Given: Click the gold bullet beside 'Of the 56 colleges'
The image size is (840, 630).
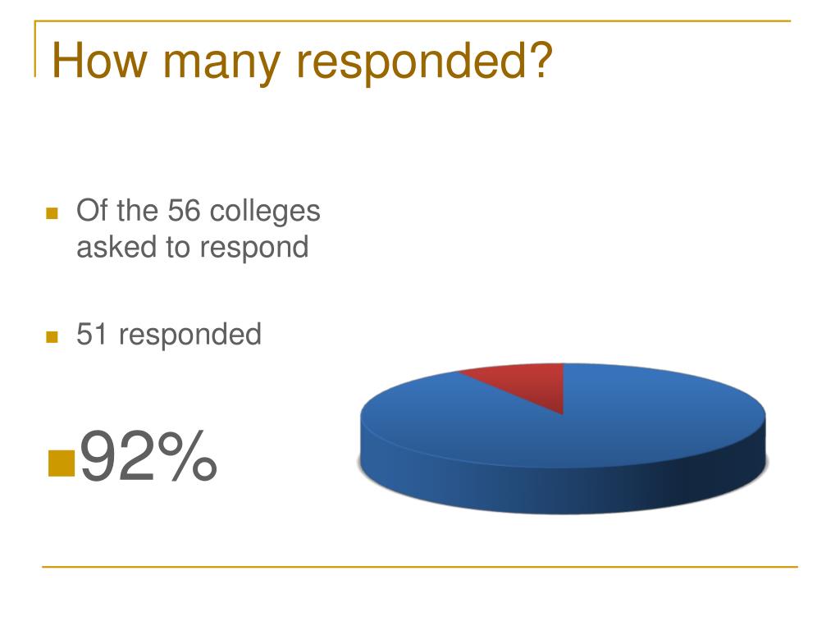Looking at the screenshot, I should pyautogui.click(x=52, y=213).
